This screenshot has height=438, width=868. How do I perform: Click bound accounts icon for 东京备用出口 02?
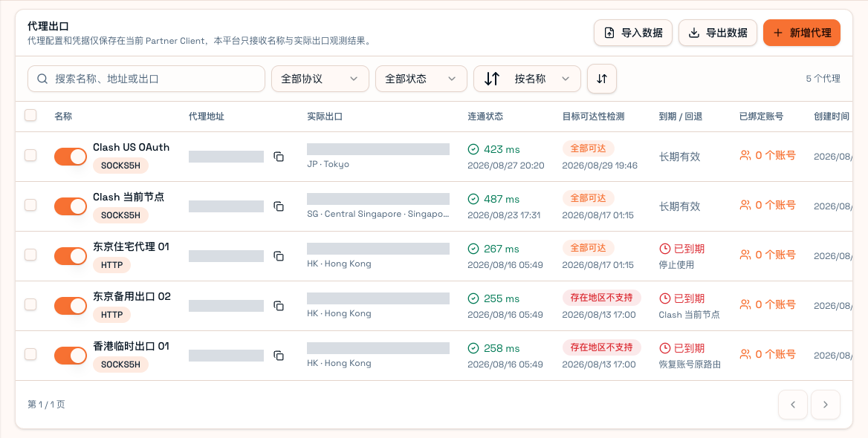click(x=745, y=304)
